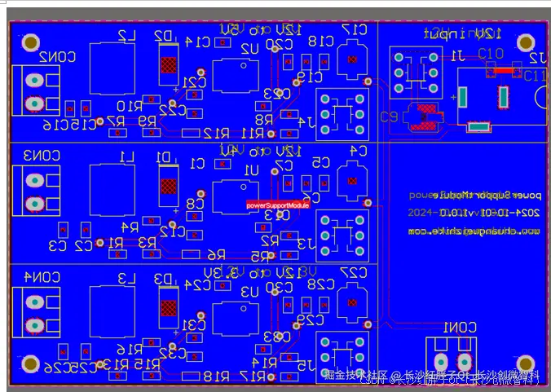Click diode D2 red hatched pad

coord(169,65)
